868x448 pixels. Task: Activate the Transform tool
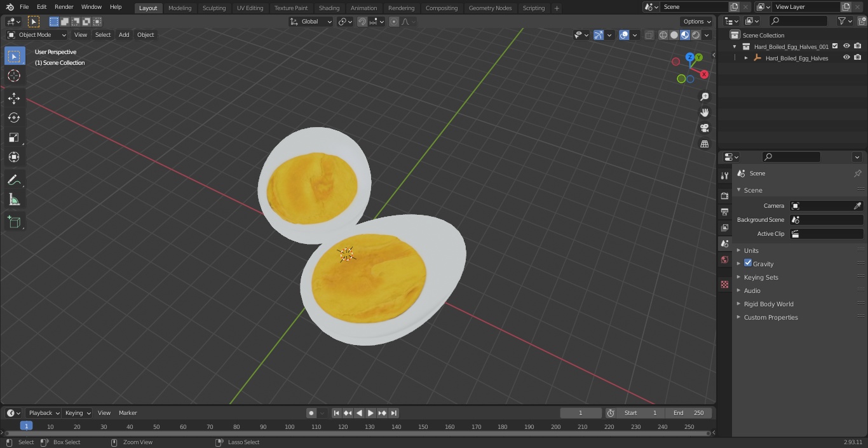click(14, 157)
